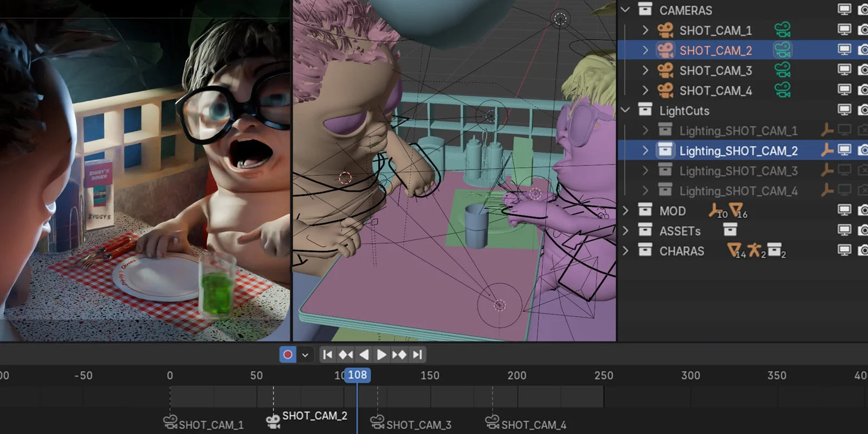Click the CHARAS collection box icon
Screen dimensions: 868x434
point(645,251)
